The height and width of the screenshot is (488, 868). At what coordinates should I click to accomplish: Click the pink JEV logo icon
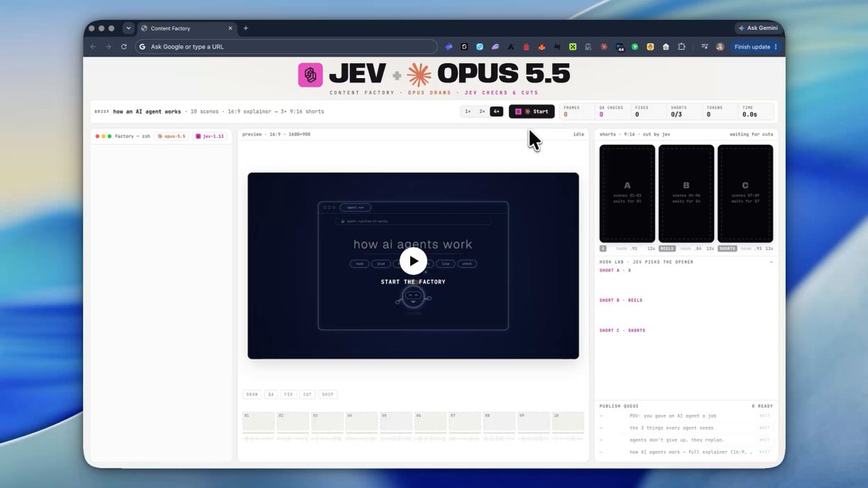click(310, 75)
